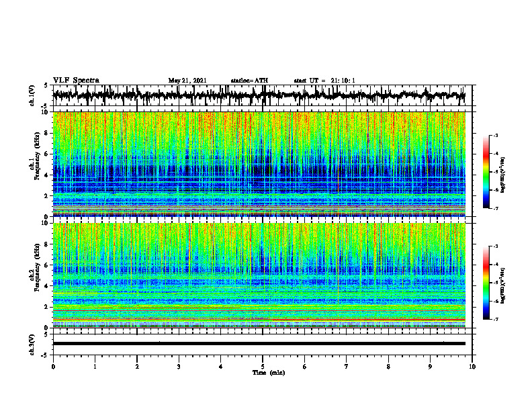Click the '-7' label on ch.2 colorbar
The image size is (532, 411).
point(496,319)
